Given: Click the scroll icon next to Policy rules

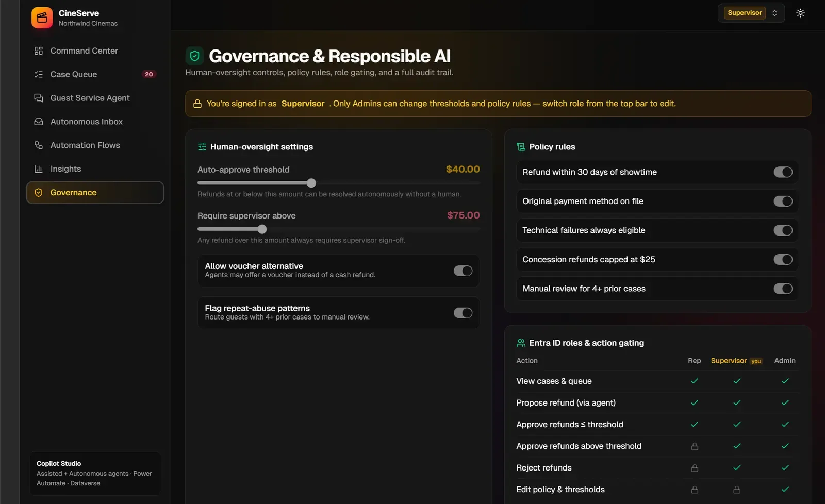Looking at the screenshot, I should [521, 147].
